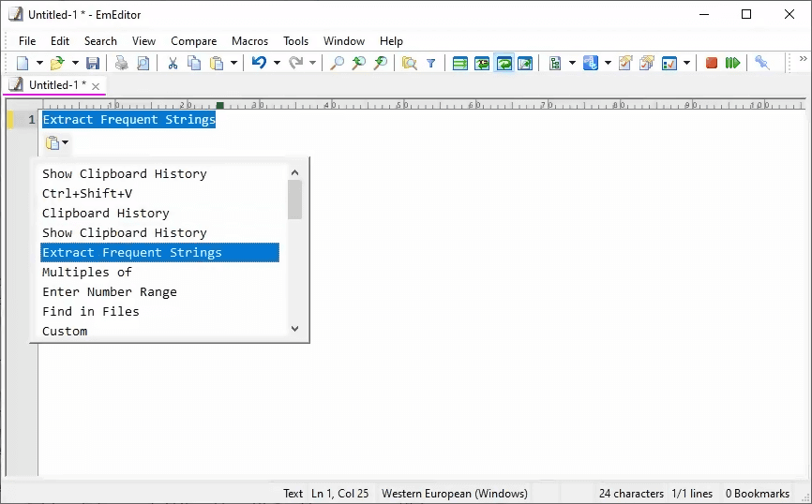812x504 pixels.
Task: Expand the toolbar Paste dropdown arrow
Action: coord(234,63)
